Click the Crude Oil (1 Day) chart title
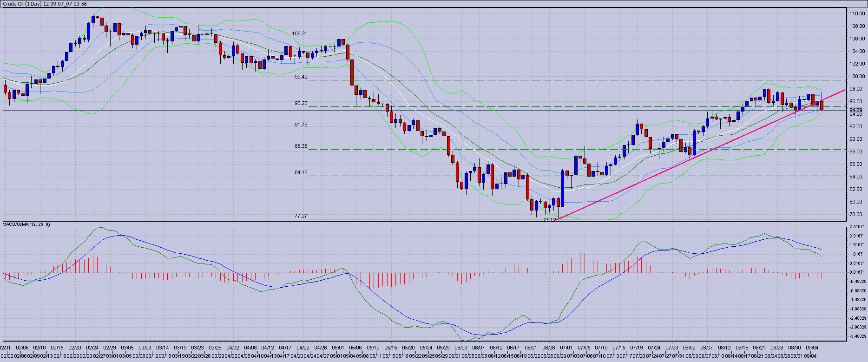This screenshot has height=362, width=868. [45, 4]
